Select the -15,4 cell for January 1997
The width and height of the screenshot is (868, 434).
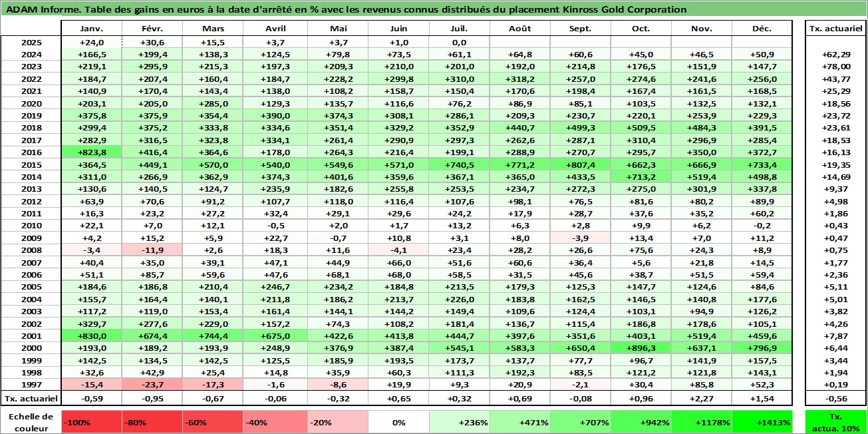(92, 385)
